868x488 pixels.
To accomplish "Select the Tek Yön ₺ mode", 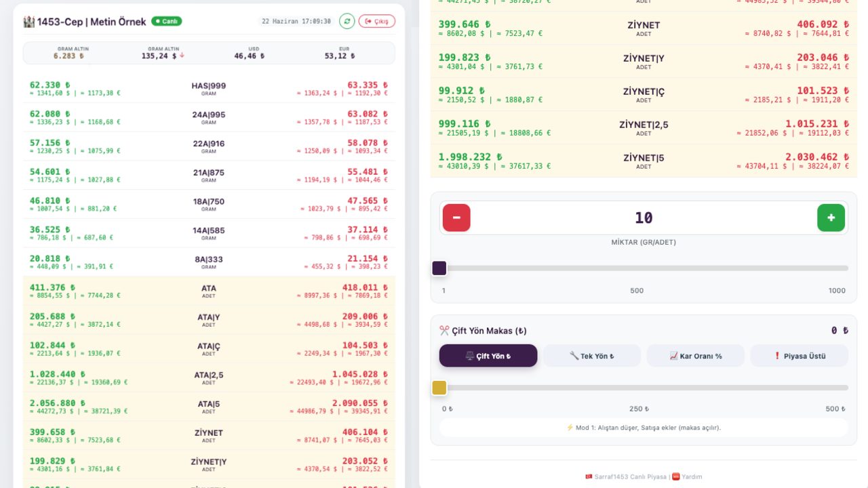I will click(x=592, y=356).
